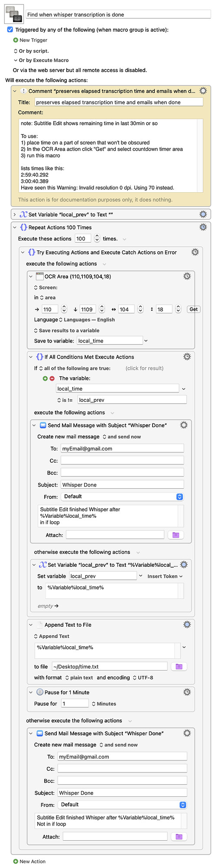
Task: Open the 'all of the following are true' popup
Action: click(75, 368)
